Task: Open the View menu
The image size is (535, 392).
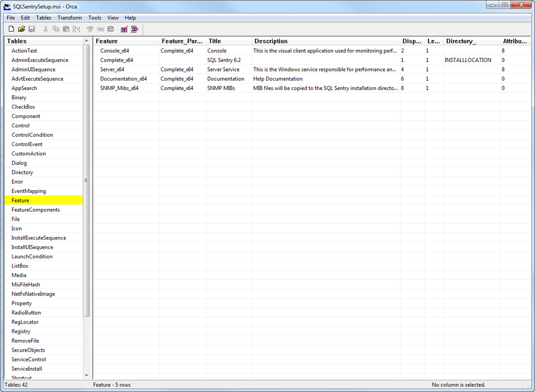Action: point(113,18)
